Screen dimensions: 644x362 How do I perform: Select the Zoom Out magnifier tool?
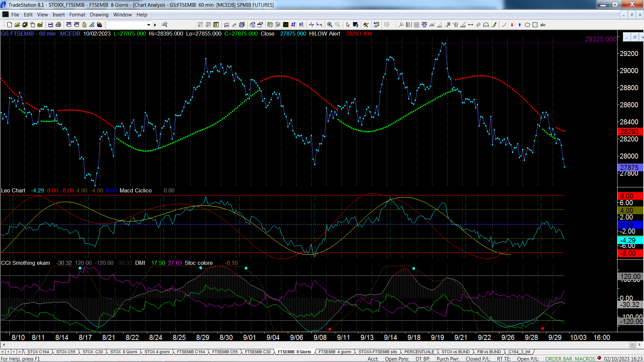(x=337, y=25)
